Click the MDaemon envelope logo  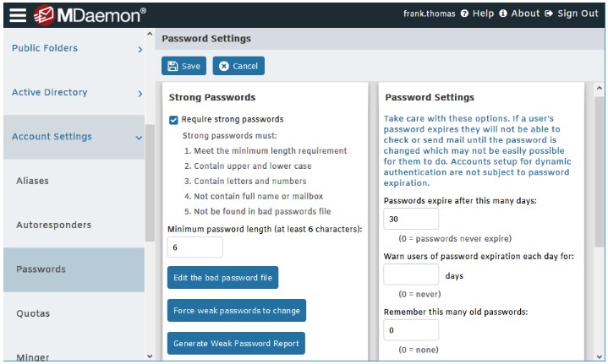pos(44,15)
